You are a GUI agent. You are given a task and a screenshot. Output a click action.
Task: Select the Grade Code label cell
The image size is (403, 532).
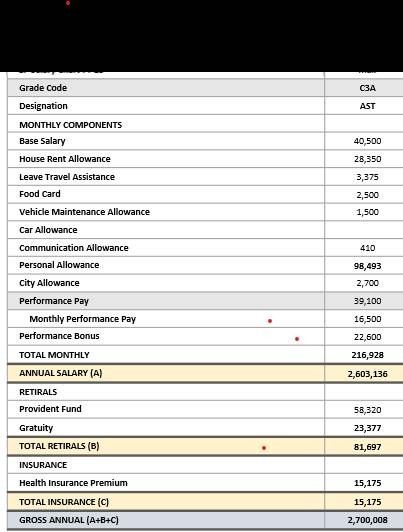point(166,88)
